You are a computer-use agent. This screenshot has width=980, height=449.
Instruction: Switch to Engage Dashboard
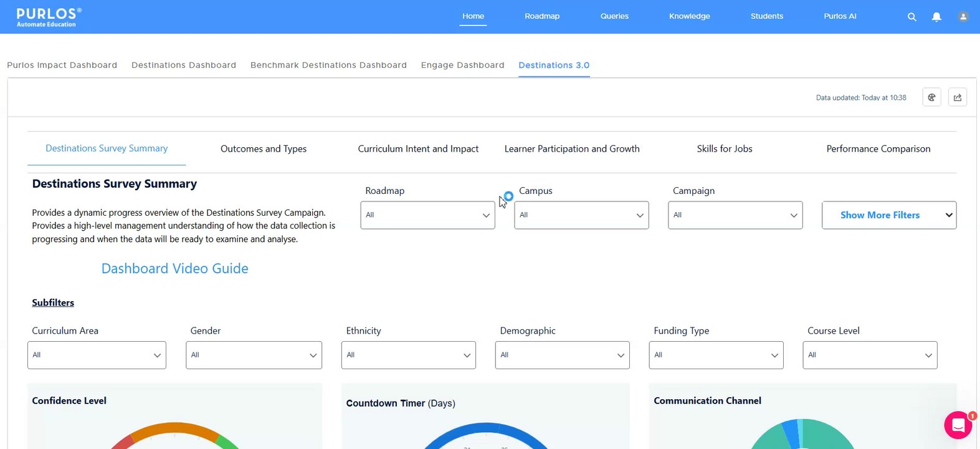462,65
